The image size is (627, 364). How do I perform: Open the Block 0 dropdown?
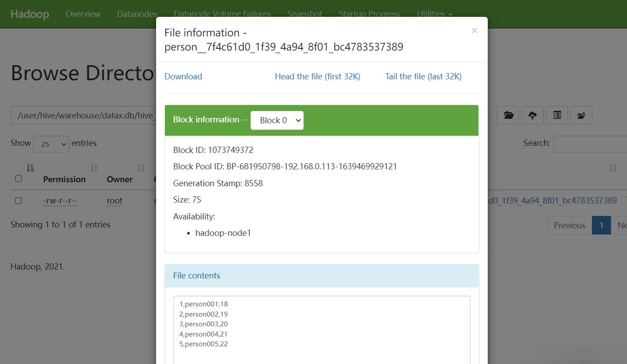point(277,120)
